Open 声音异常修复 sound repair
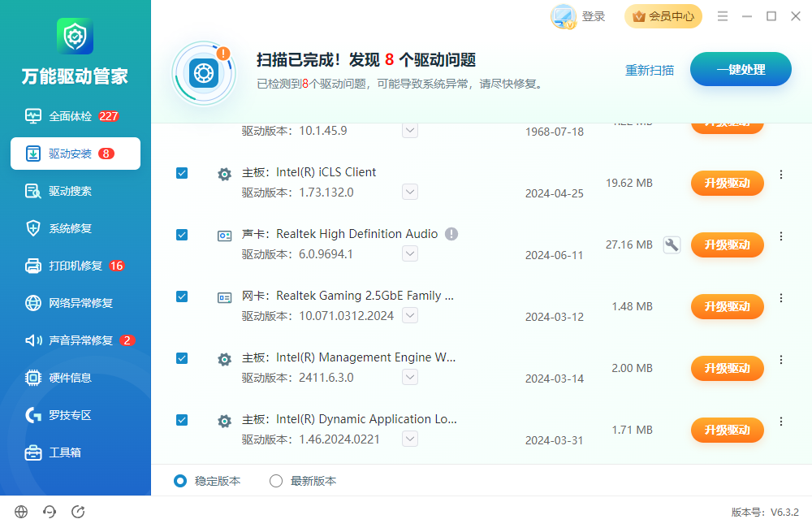The image size is (812, 528). (x=75, y=340)
